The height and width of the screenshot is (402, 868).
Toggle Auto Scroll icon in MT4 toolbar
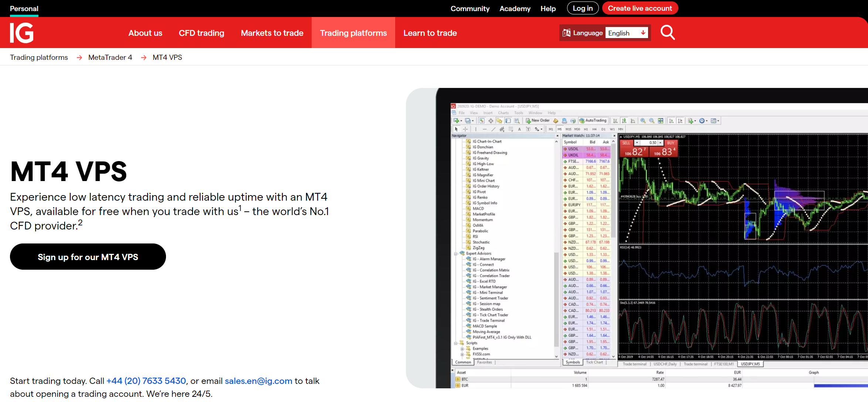[671, 121]
